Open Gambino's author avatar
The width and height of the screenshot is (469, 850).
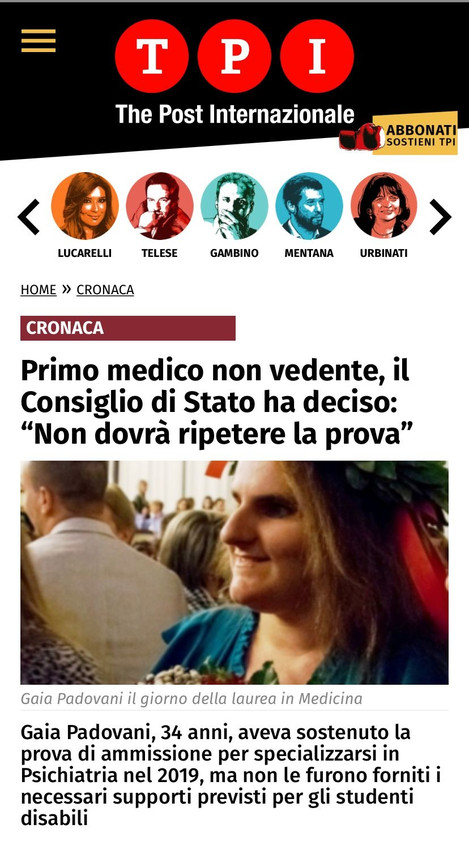[x=234, y=206]
